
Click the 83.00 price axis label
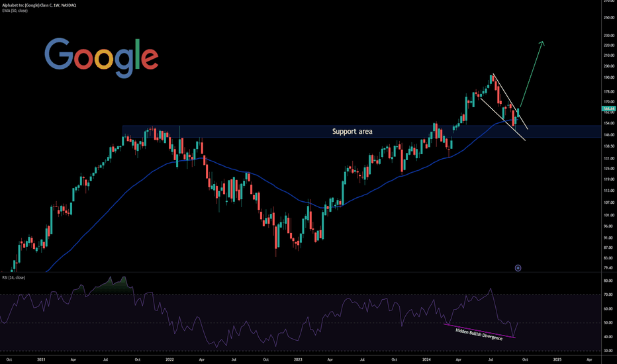click(x=609, y=257)
